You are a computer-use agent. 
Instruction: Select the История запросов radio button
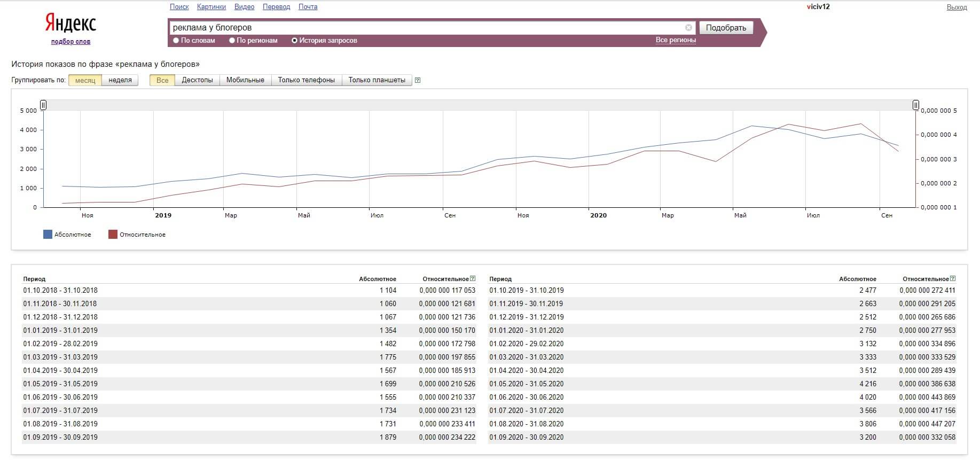[x=294, y=41]
